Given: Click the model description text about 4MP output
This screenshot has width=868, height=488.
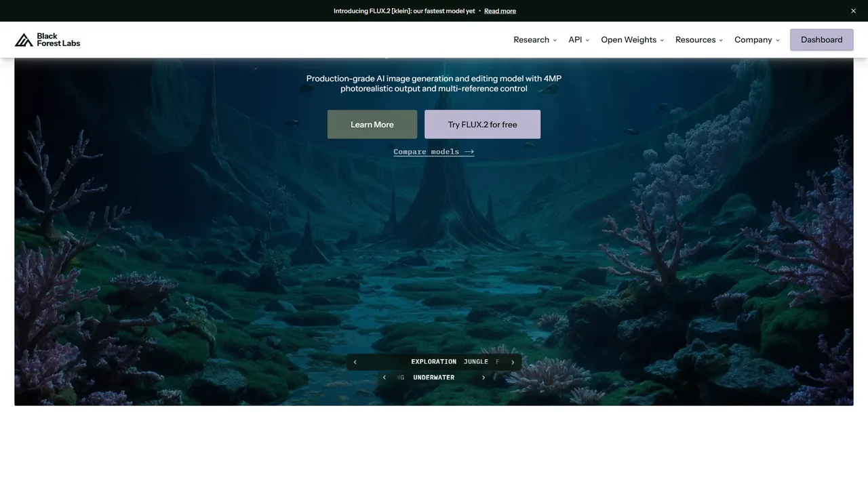Looking at the screenshot, I should pyautogui.click(x=434, y=83).
